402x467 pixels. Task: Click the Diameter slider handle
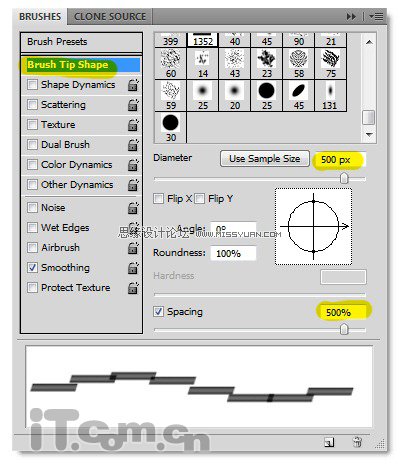pos(344,178)
